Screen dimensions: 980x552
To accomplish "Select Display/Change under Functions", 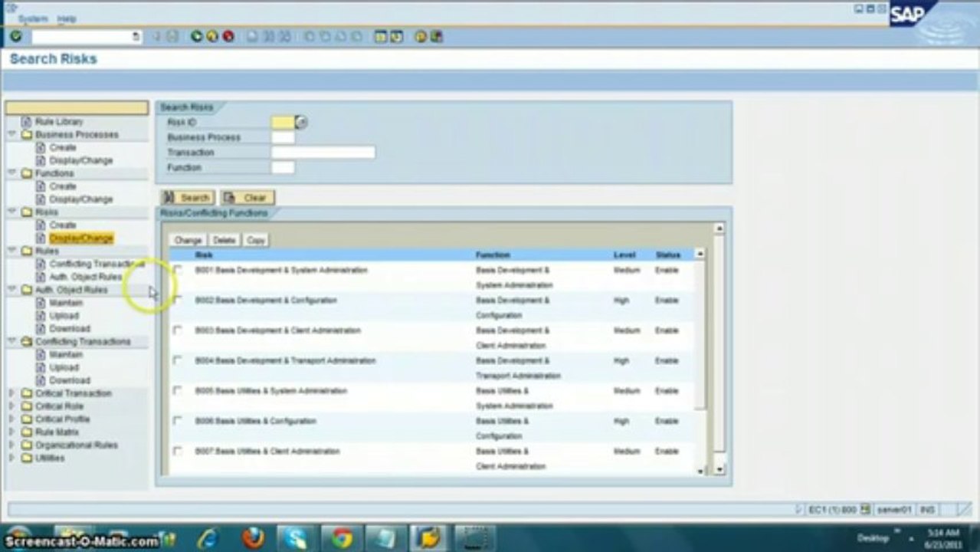I will (x=80, y=199).
